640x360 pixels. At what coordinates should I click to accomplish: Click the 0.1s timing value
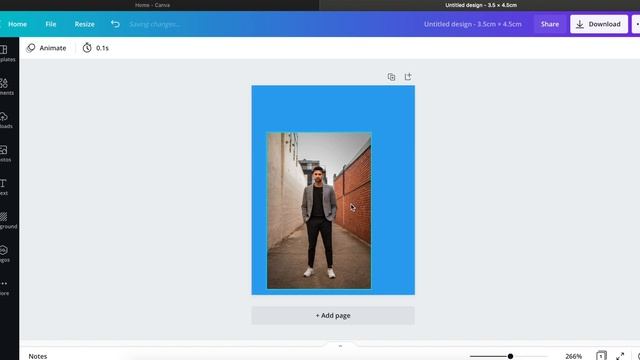tap(102, 48)
